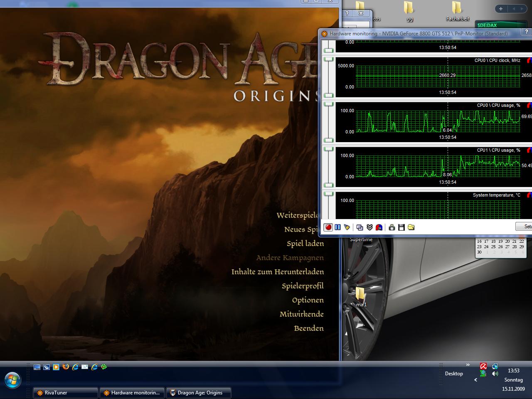Click the Desktop toolbar label in taskbar

point(454,374)
